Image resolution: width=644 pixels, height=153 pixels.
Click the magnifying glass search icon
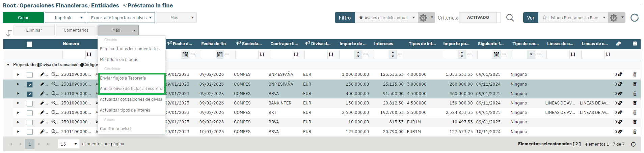(x=510, y=18)
